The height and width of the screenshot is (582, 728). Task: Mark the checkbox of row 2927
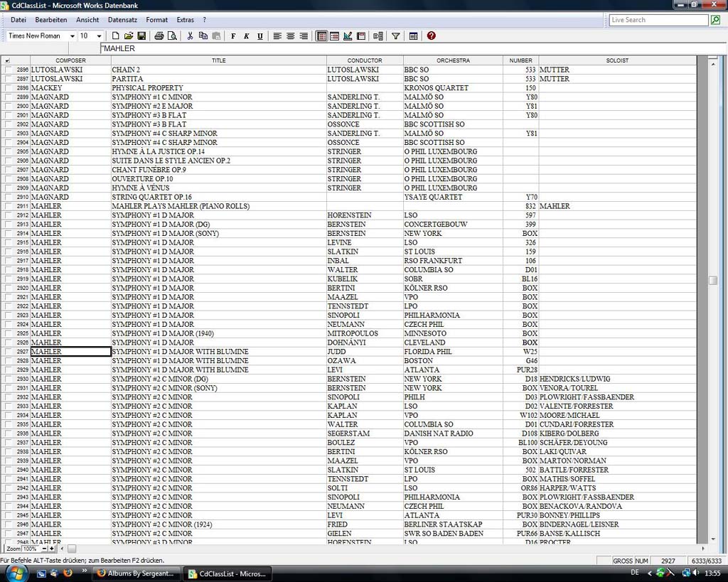click(x=8, y=352)
